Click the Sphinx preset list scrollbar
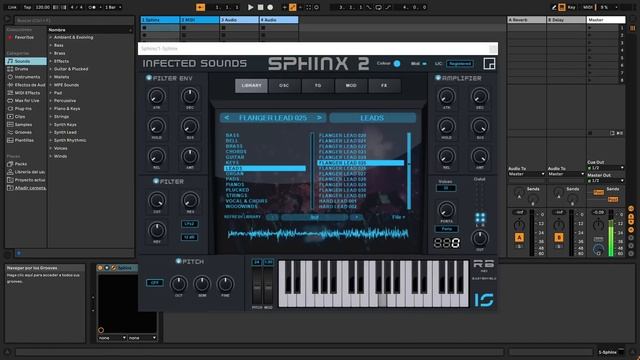 point(409,171)
